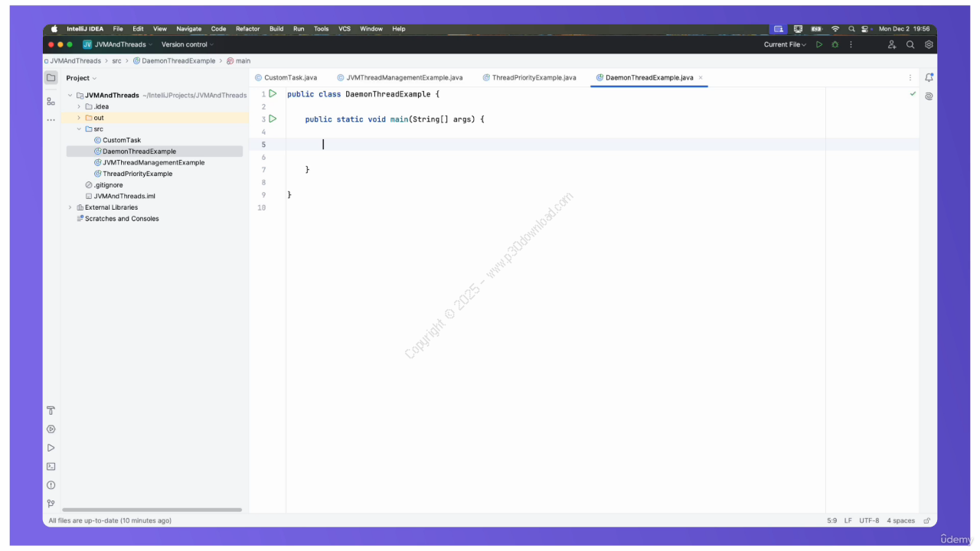
Task: Run the current file from toolbar
Action: [x=819, y=44]
